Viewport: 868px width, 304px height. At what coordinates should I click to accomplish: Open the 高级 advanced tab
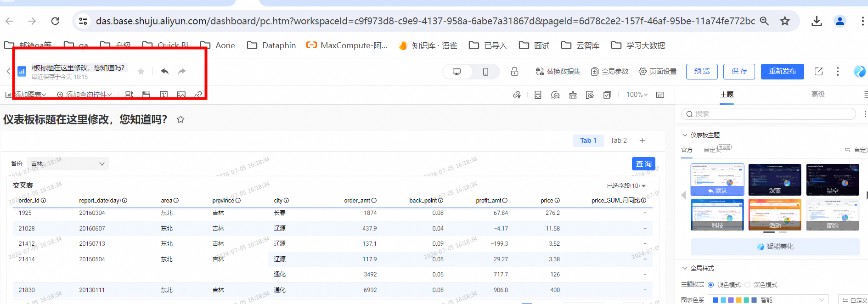pyautogui.click(x=817, y=95)
